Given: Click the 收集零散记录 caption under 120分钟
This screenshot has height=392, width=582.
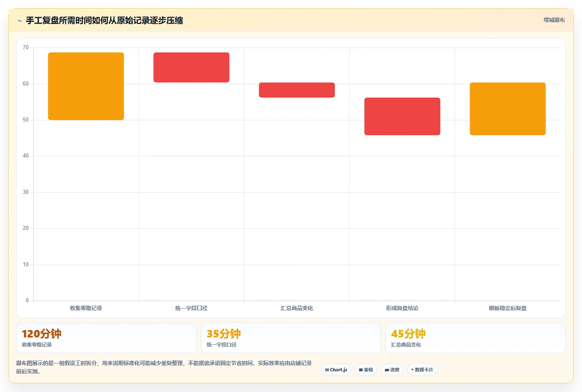Looking at the screenshot, I should [x=37, y=345].
